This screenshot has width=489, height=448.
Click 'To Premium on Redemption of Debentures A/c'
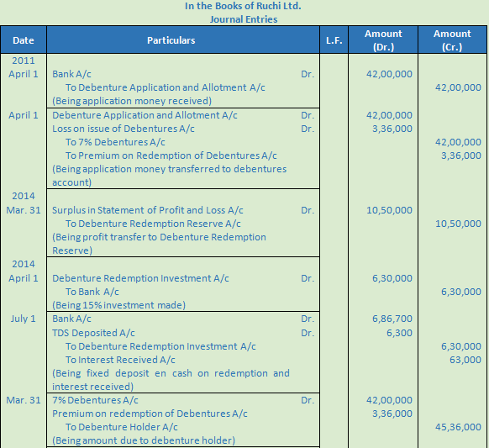[x=171, y=155]
